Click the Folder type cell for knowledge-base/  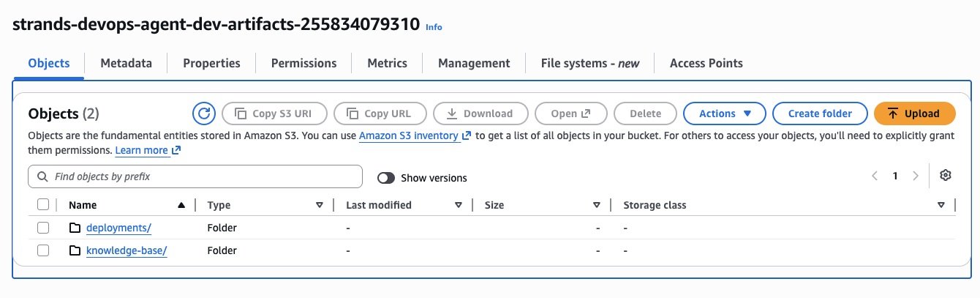tap(222, 250)
